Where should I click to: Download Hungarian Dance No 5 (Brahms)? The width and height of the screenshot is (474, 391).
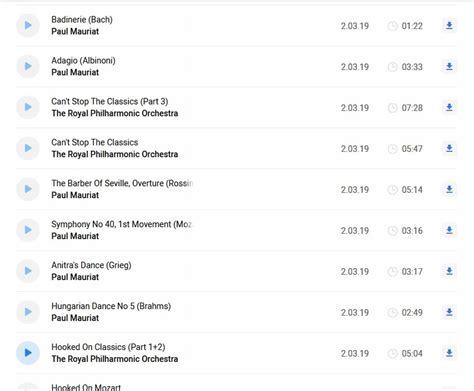[449, 312]
